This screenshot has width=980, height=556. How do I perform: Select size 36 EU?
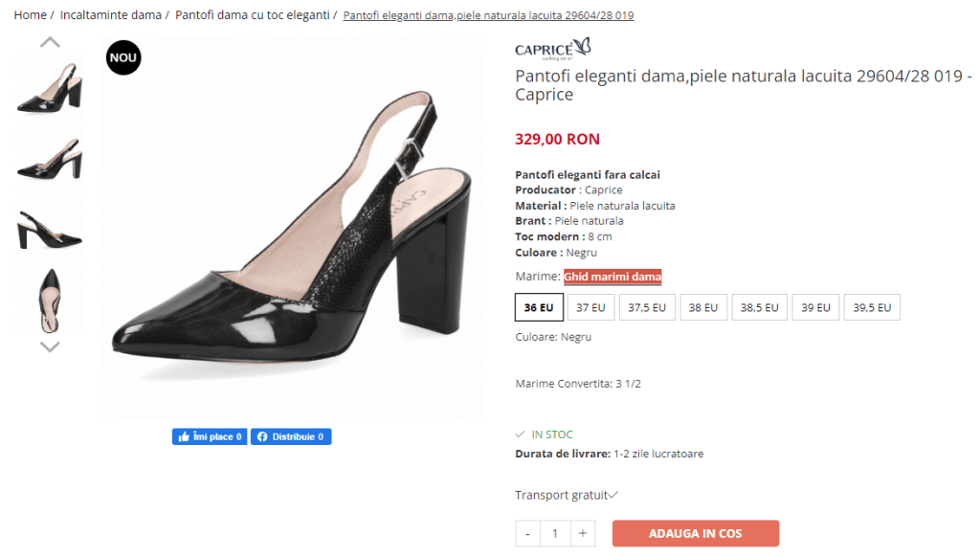[x=539, y=307]
